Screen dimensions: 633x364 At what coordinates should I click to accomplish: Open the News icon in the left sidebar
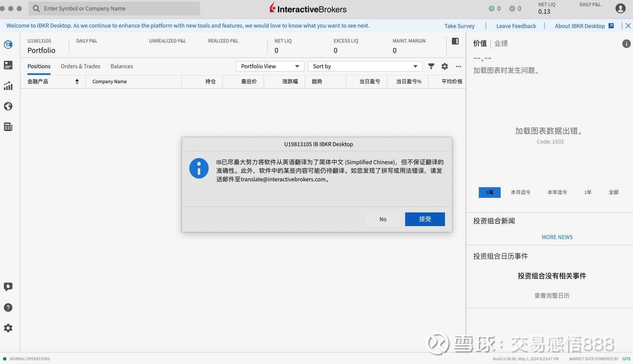[8, 127]
